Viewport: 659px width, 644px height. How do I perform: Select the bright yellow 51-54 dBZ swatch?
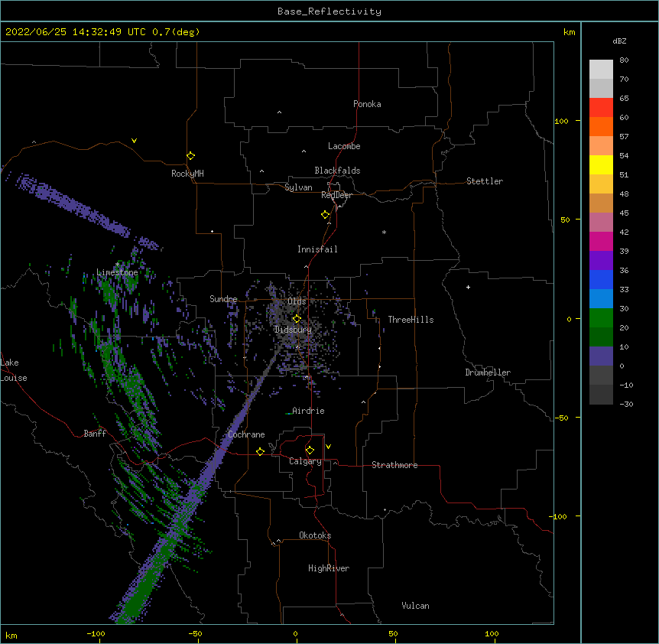click(601, 164)
